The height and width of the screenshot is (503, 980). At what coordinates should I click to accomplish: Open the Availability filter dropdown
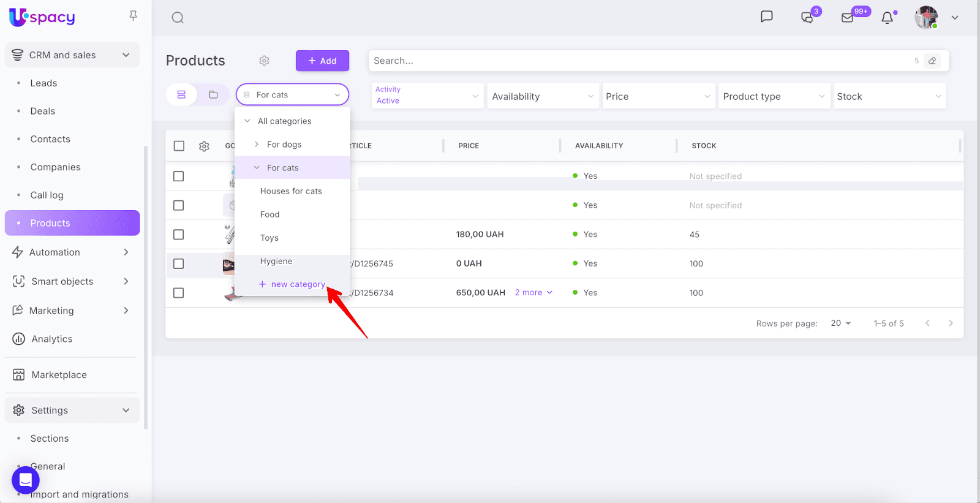coord(543,97)
